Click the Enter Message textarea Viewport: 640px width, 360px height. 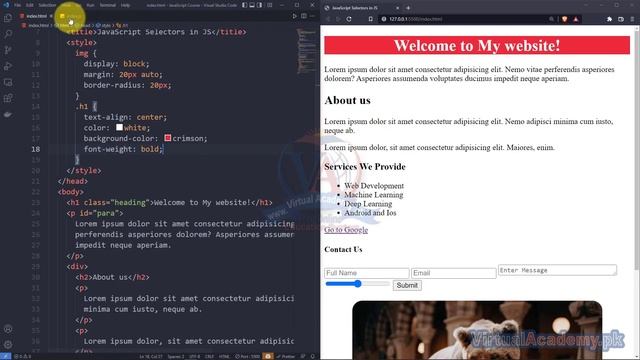tap(557, 270)
